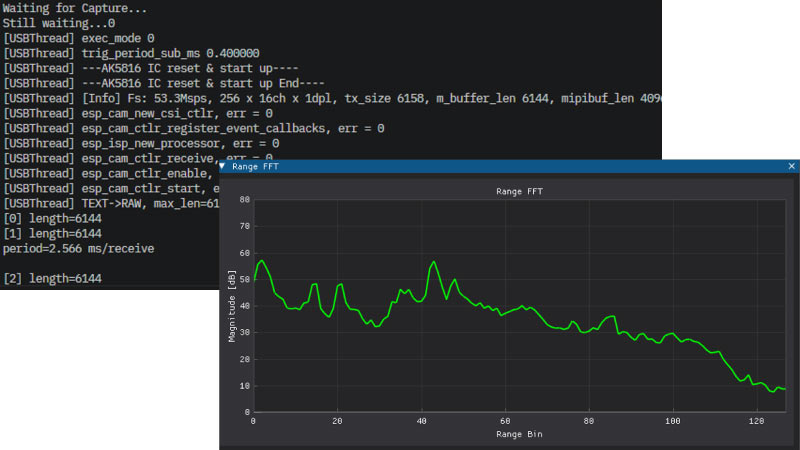800x450 pixels.
Task: Click the green FFT curve peak near bin 43
Action: [434, 262]
